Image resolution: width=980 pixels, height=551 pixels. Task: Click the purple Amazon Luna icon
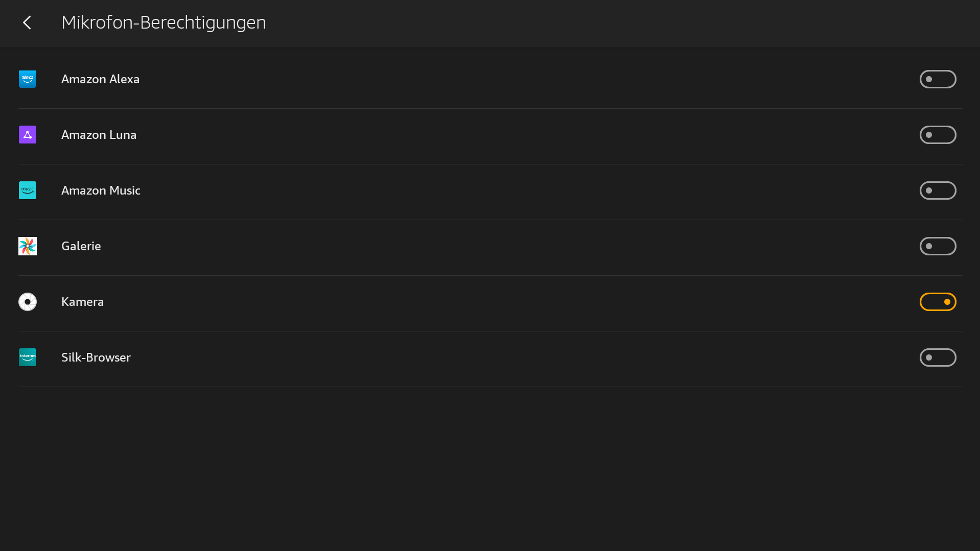click(28, 135)
